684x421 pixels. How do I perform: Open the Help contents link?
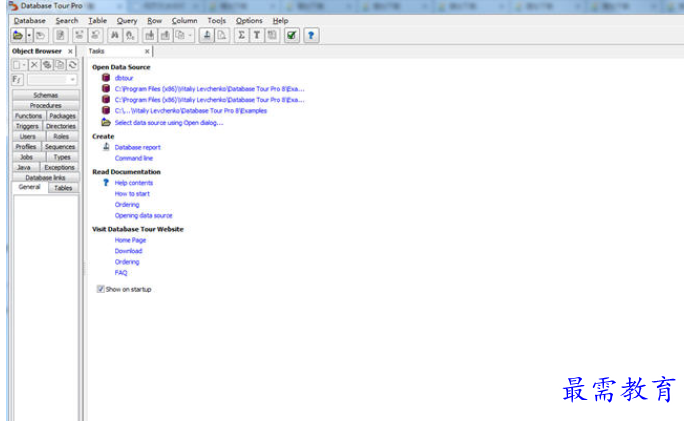click(133, 183)
